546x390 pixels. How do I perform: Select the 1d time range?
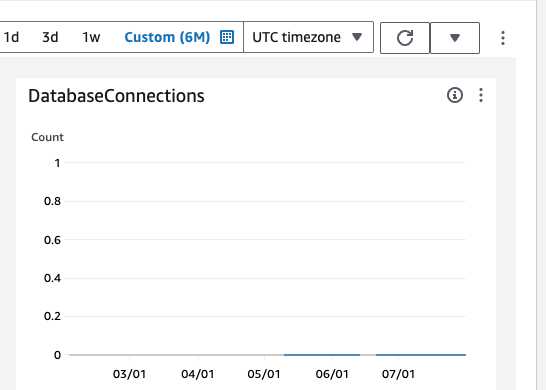coord(11,37)
